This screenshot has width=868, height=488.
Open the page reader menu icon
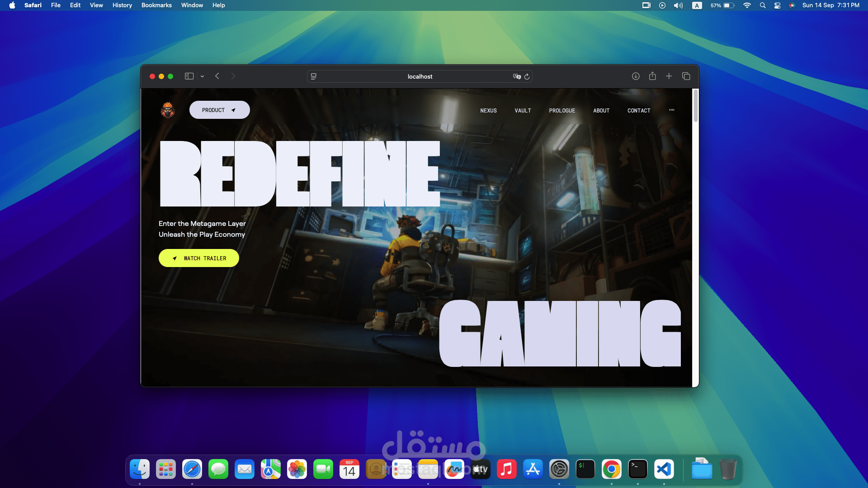[313, 76]
